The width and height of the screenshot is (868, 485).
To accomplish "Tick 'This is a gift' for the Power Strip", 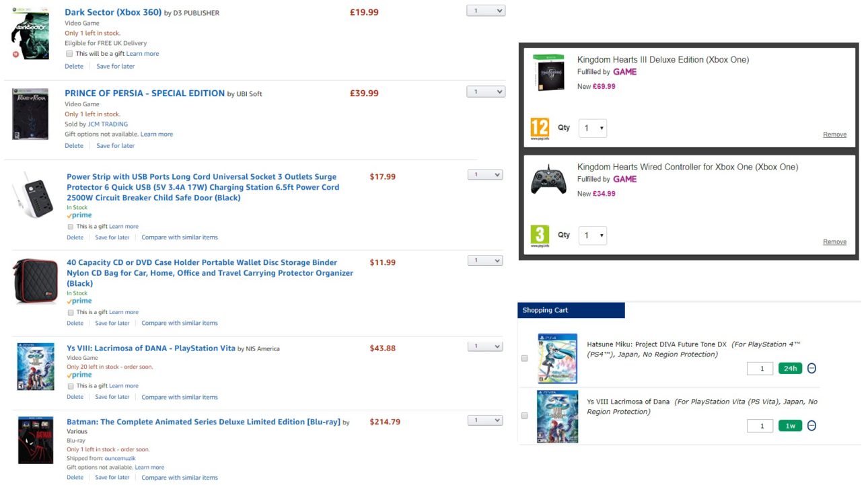I will tap(71, 227).
